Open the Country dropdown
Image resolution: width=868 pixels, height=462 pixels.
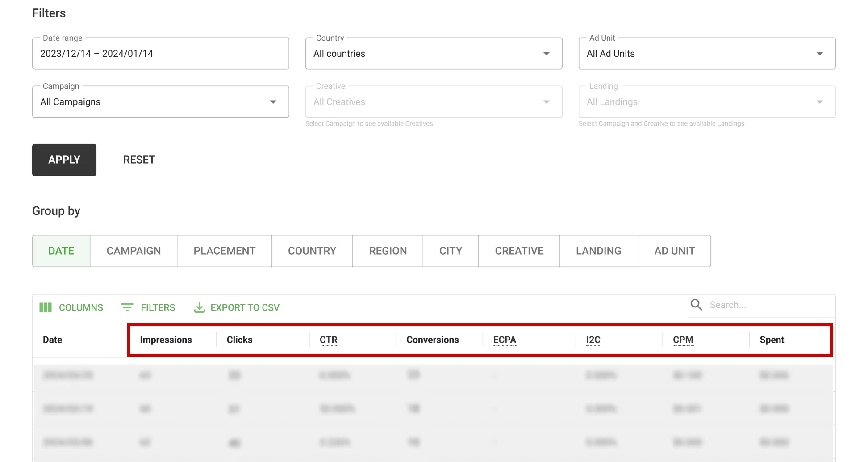point(433,54)
